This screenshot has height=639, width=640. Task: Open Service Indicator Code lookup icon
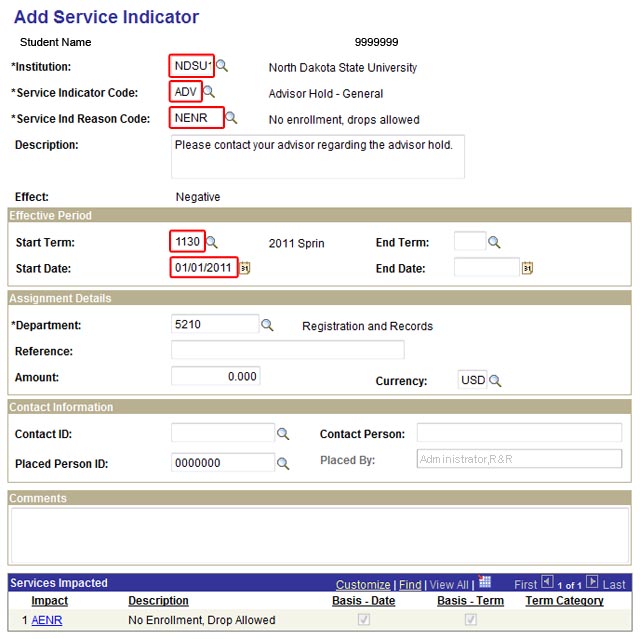pyautogui.click(x=209, y=92)
